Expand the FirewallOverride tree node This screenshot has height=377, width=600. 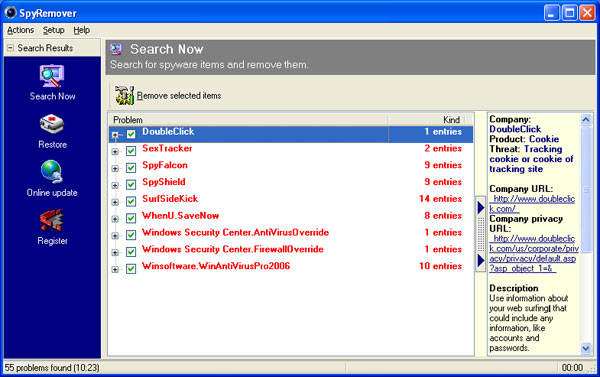click(115, 253)
